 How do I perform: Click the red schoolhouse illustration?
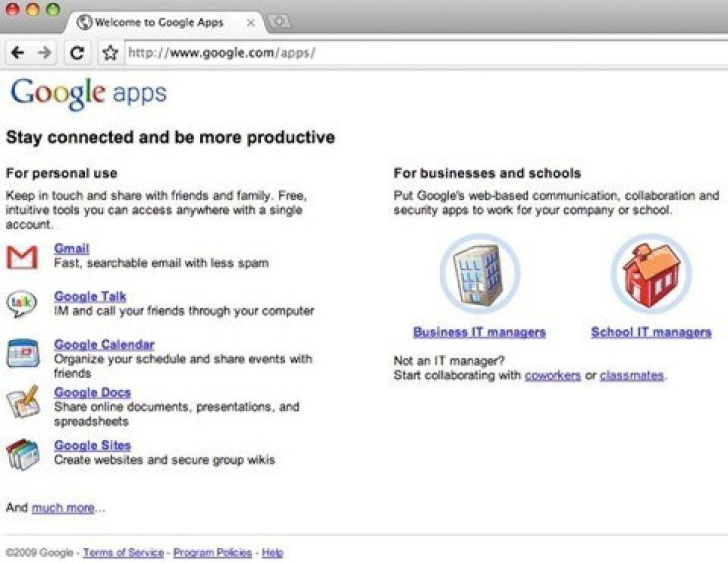point(650,274)
